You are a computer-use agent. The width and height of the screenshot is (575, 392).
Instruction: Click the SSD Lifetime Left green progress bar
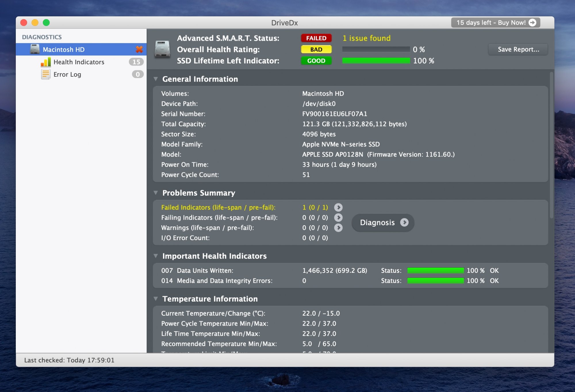tap(376, 61)
